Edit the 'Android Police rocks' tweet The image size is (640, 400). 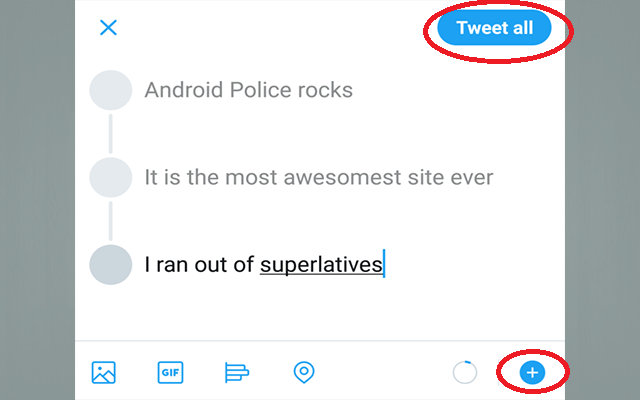click(x=248, y=90)
